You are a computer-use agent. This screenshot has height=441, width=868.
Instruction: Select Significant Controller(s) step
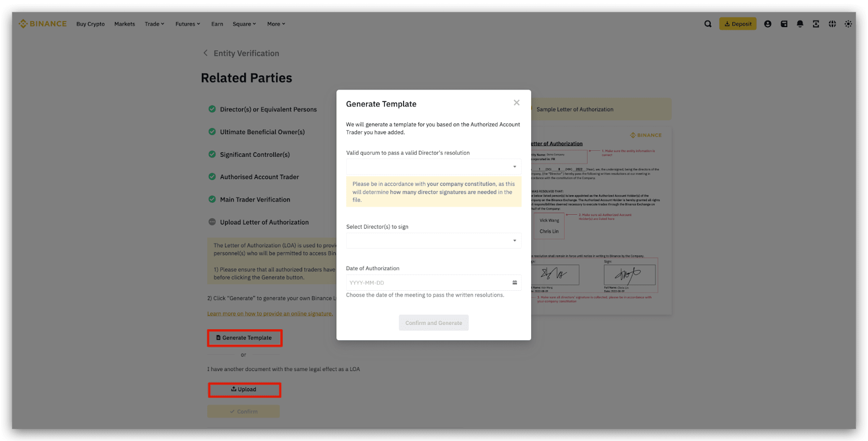click(254, 155)
